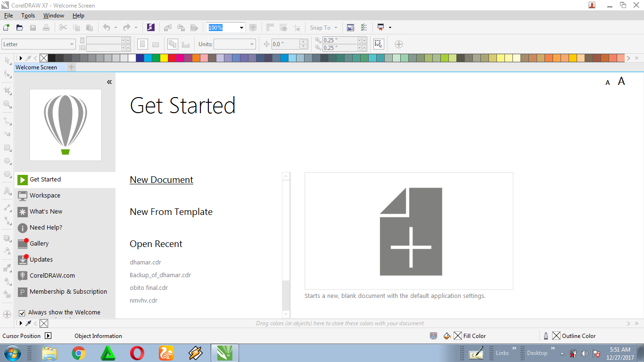Open Opera browser from the taskbar

(137, 353)
